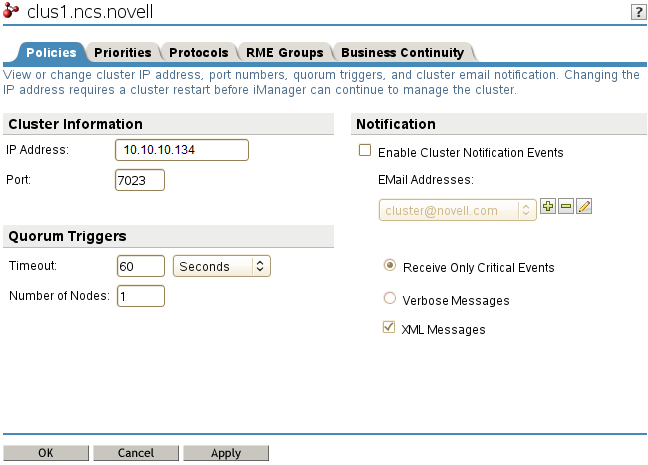Open the Business Continuity tab
Viewport: 648px width, 465px height.
click(402, 52)
